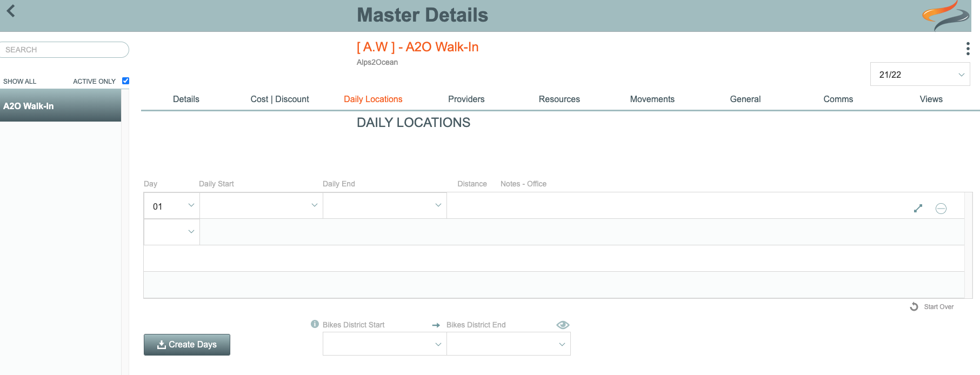Click the Distance column header
The image size is (980, 375).
tap(472, 184)
